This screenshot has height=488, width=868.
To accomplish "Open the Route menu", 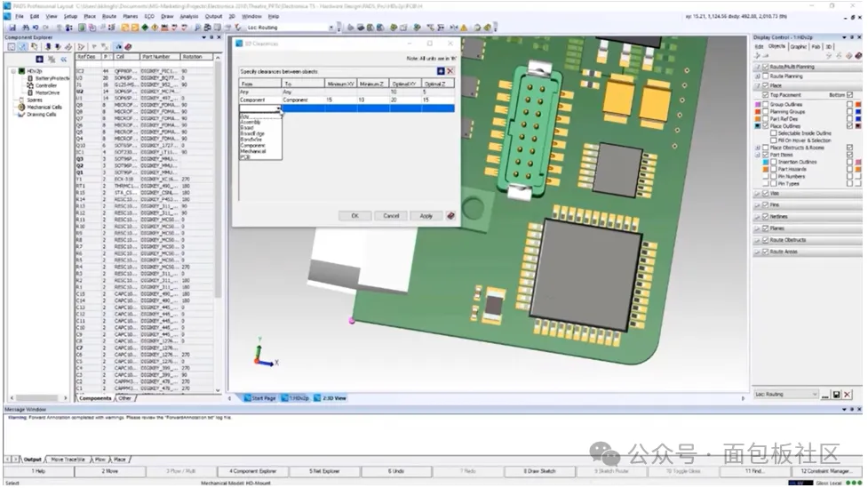I will click(x=109, y=17).
